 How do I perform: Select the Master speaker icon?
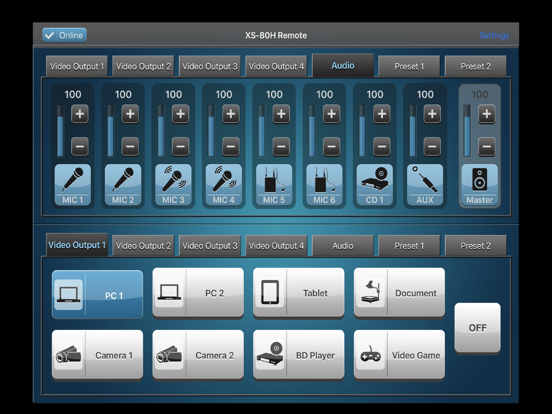[x=479, y=185]
